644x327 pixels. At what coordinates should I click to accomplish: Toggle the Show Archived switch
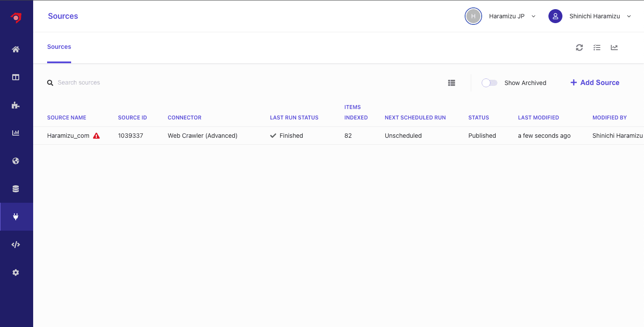pos(489,83)
